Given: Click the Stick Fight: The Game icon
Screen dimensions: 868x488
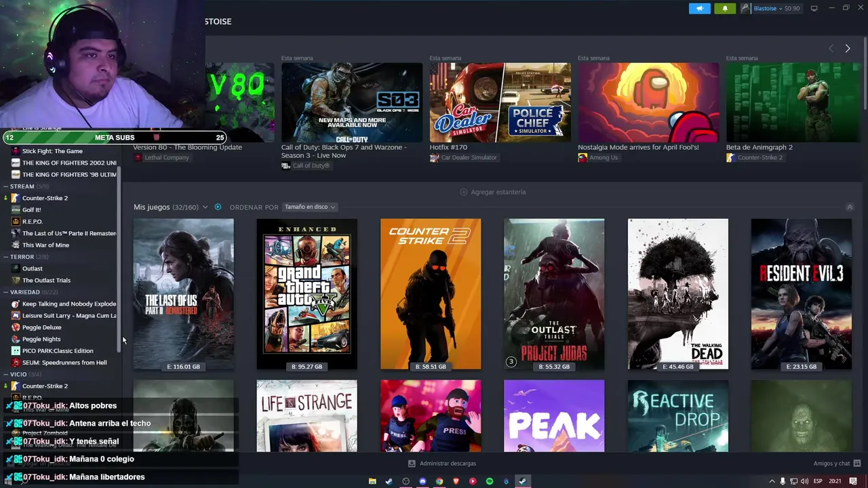Looking at the screenshot, I should click(16, 151).
